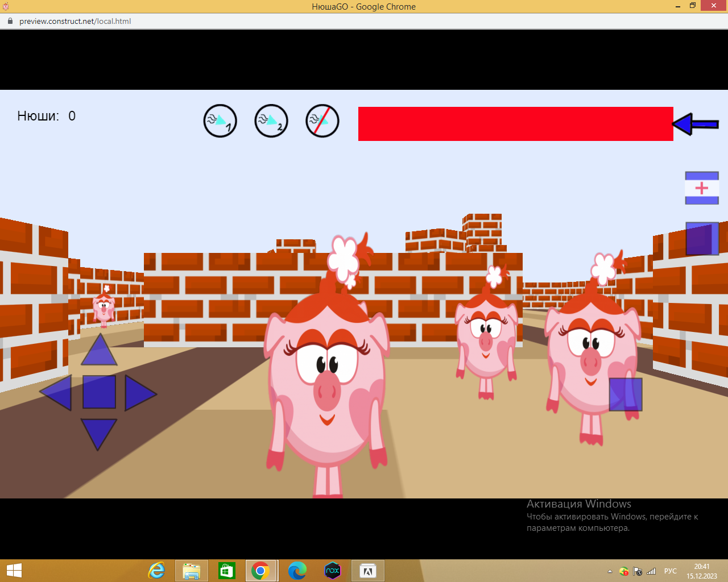Click the large pig in the center
This screenshot has height=582, width=728.
pyautogui.click(x=327, y=367)
